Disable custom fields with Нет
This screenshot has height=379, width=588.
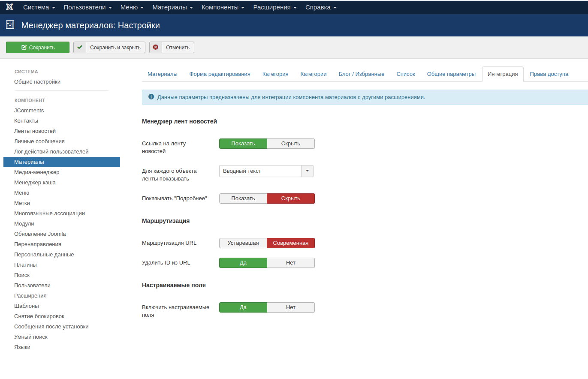(x=290, y=307)
